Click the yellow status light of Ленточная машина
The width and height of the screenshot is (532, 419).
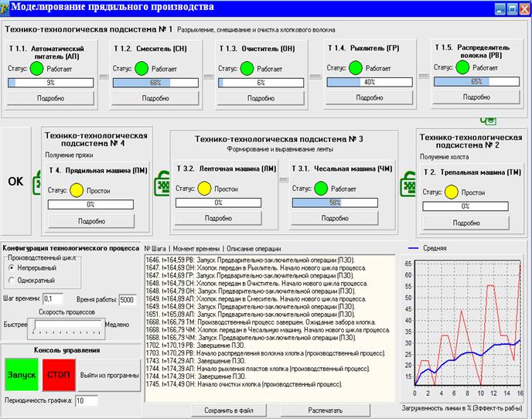(204, 189)
